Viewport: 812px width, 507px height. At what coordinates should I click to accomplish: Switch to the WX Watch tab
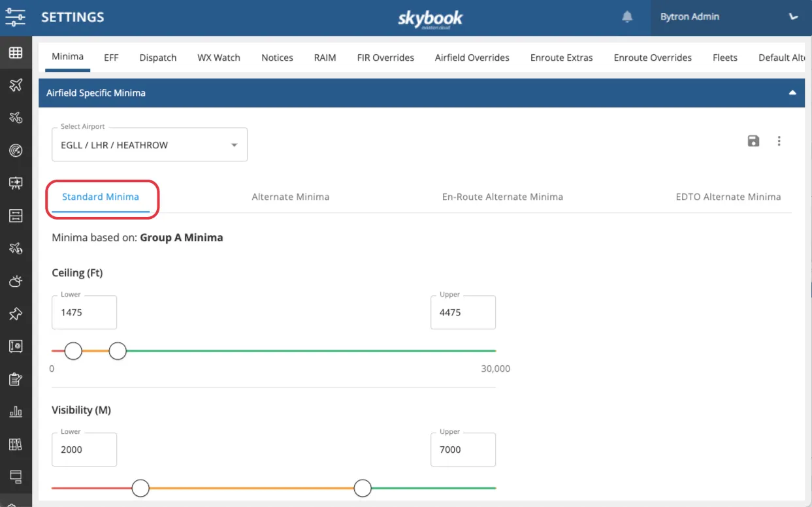pos(219,57)
